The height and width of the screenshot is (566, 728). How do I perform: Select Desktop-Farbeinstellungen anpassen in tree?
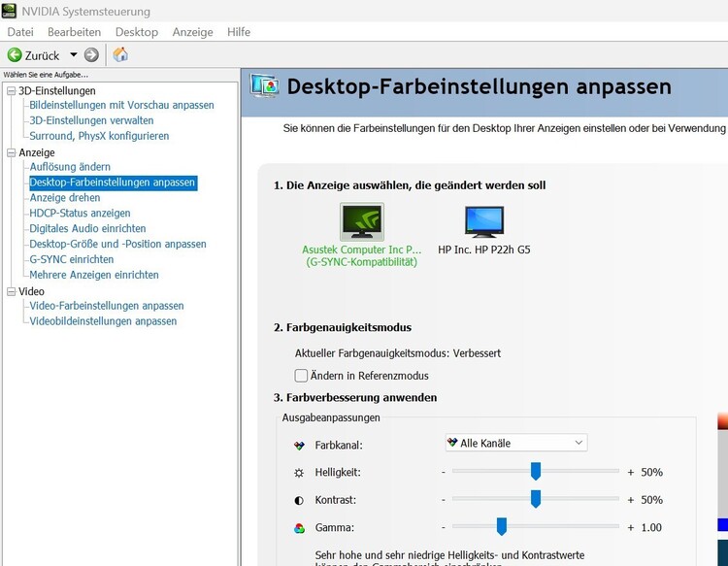pyautogui.click(x=113, y=183)
